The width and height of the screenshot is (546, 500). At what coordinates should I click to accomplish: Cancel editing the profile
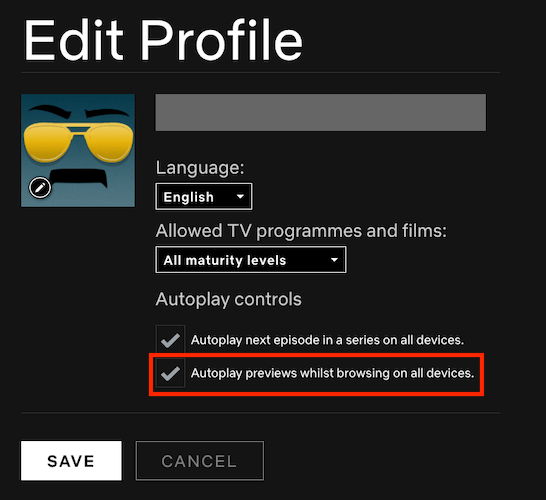tap(200, 461)
